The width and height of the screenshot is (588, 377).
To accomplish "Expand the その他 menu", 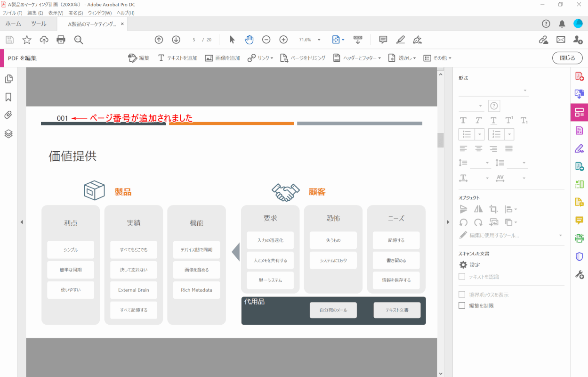I will [x=437, y=58].
